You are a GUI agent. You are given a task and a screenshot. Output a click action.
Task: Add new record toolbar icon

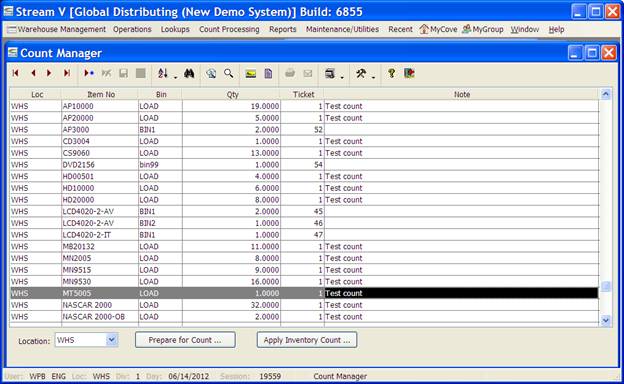(x=89, y=73)
